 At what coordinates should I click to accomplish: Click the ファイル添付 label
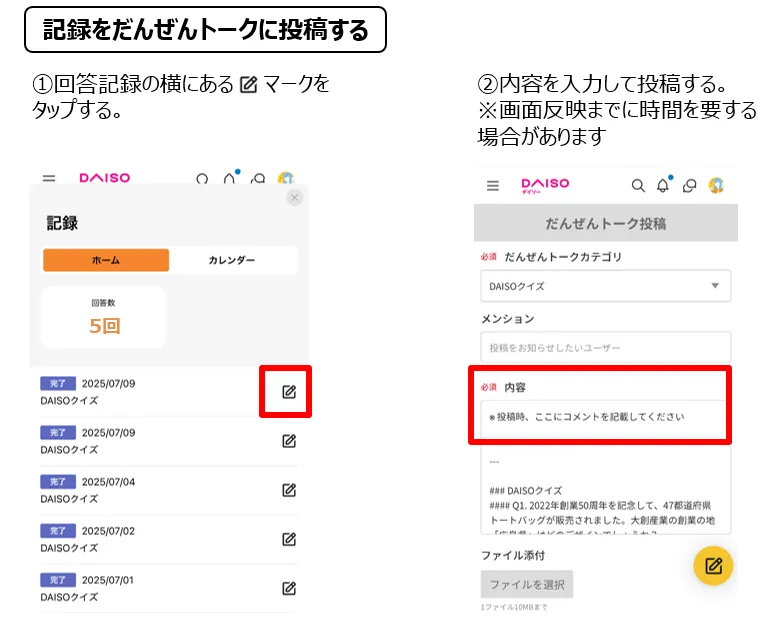[x=513, y=555]
